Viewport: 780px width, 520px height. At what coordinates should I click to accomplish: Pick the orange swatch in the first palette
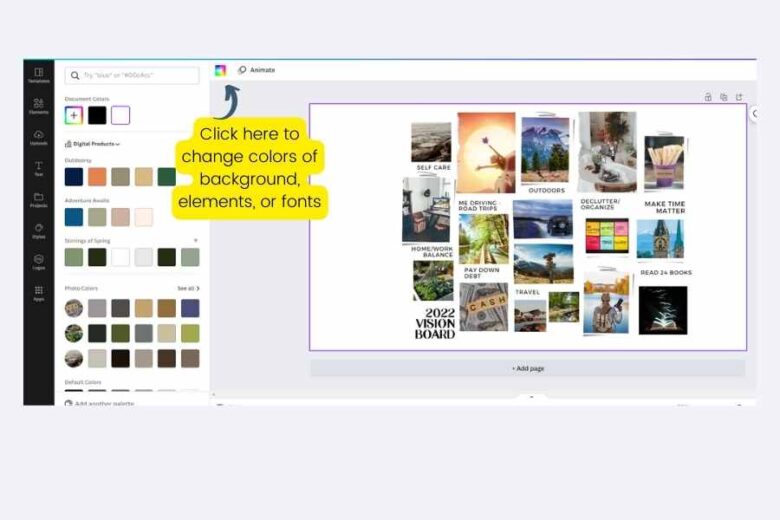(x=97, y=177)
